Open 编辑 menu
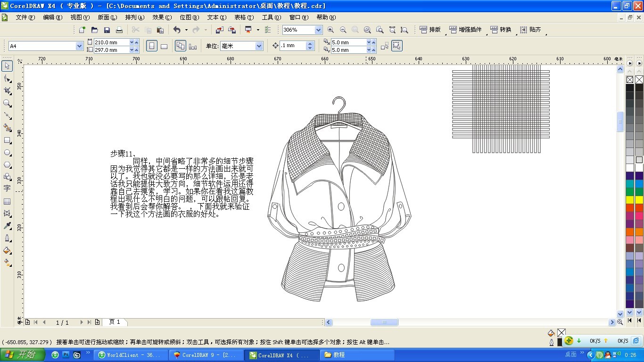Viewport: 644px width, 362px height. pyautogui.click(x=52, y=17)
